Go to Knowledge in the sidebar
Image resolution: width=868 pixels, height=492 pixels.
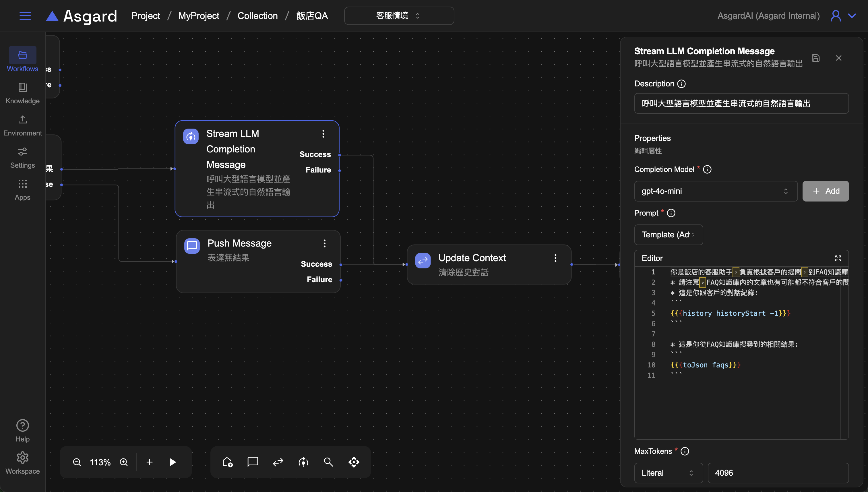23,93
